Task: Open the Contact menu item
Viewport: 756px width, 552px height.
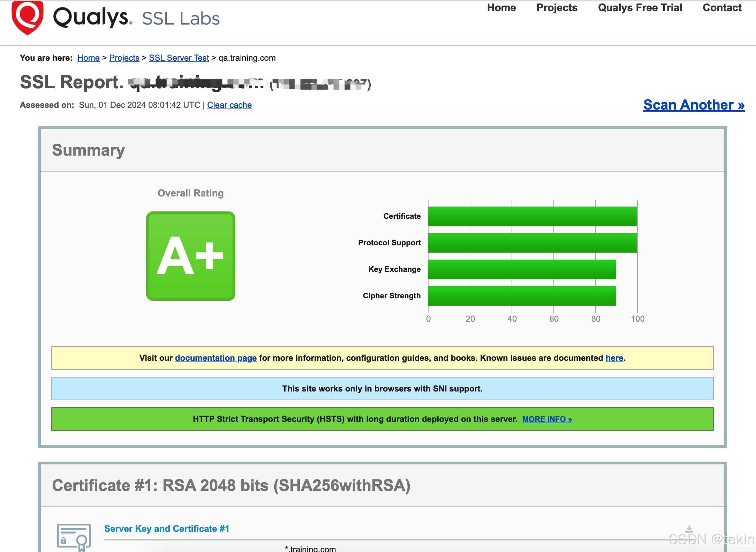Action: [722, 8]
